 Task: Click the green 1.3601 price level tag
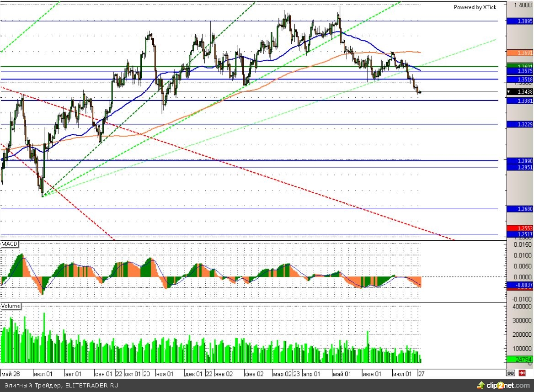point(520,66)
